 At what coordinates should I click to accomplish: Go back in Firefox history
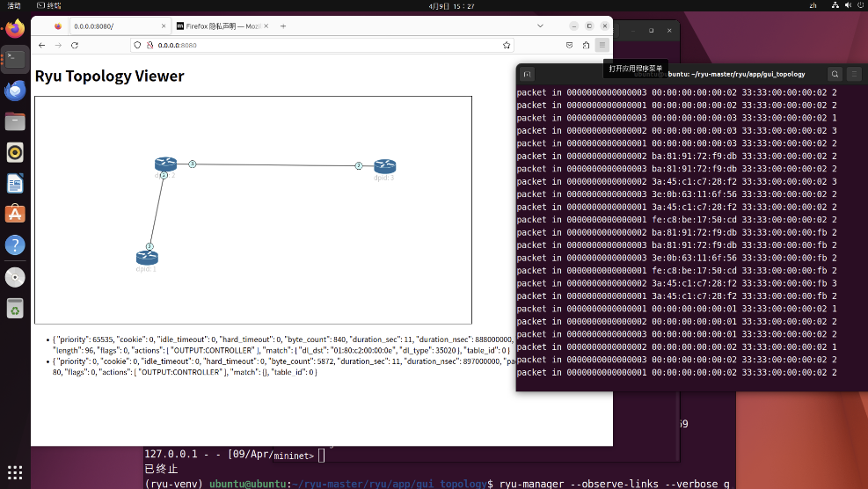pos(42,45)
